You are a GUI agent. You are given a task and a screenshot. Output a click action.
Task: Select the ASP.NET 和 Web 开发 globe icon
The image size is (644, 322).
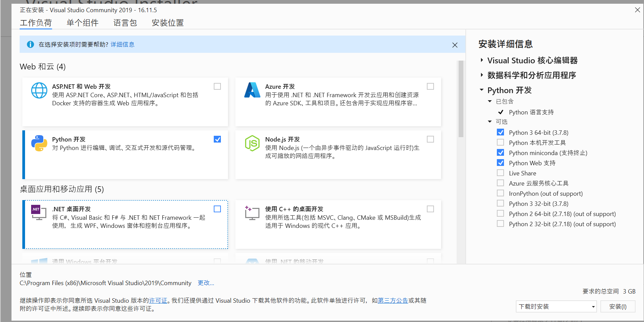(39, 90)
